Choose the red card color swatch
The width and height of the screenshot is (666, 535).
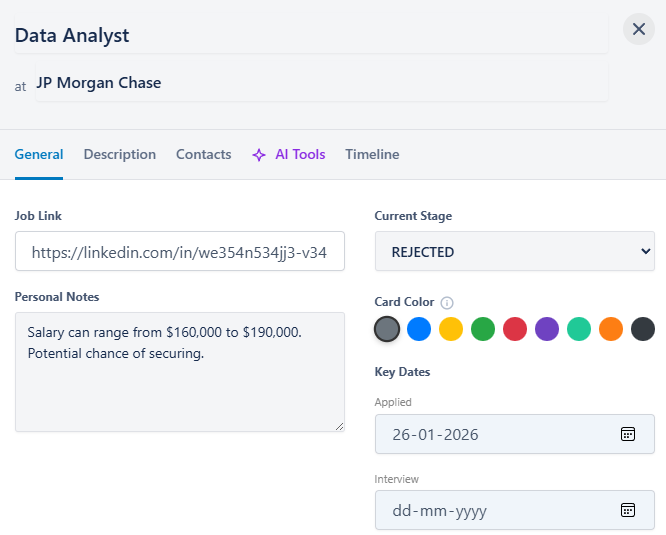[515, 329]
